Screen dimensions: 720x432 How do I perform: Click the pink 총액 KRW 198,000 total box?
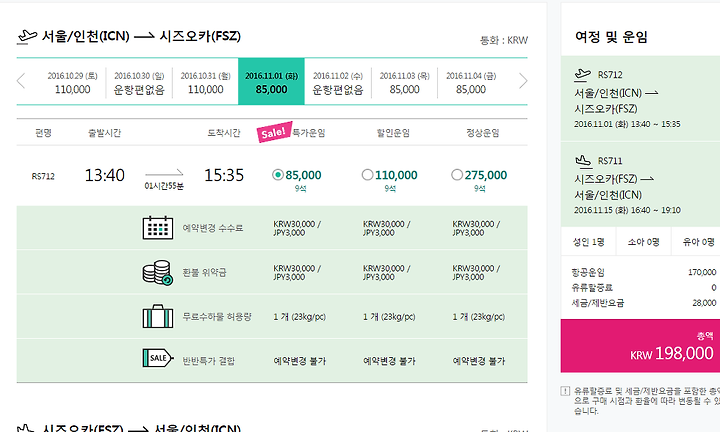coord(640,346)
